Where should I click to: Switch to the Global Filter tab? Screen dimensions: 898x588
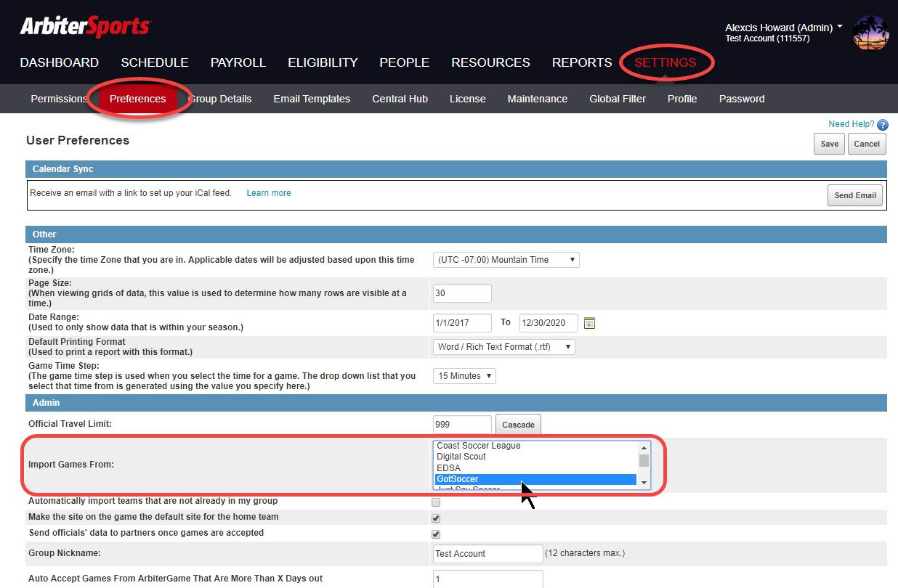618,99
